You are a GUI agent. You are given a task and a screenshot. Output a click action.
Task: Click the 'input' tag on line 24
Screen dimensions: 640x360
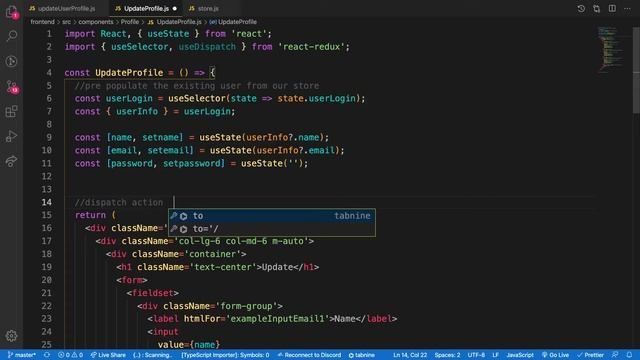pyautogui.click(x=165, y=332)
